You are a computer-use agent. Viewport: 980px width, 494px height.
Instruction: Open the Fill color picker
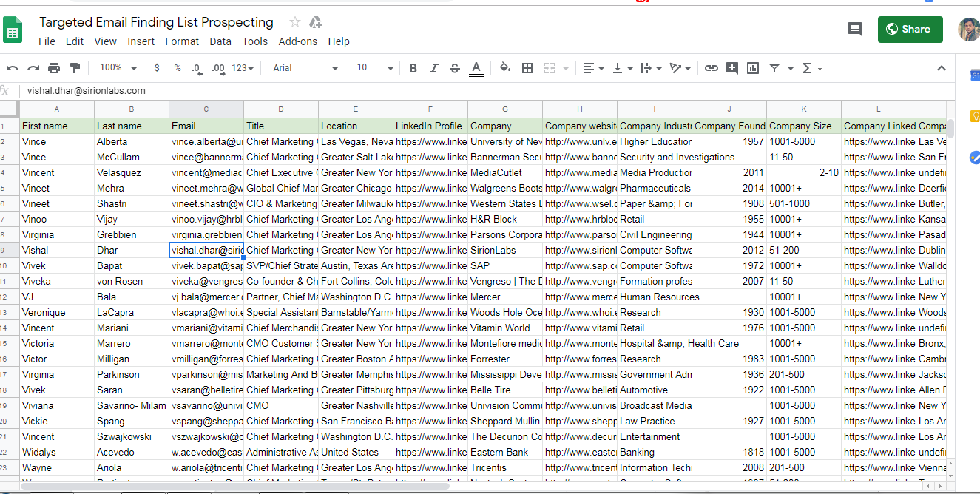coord(505,68)
